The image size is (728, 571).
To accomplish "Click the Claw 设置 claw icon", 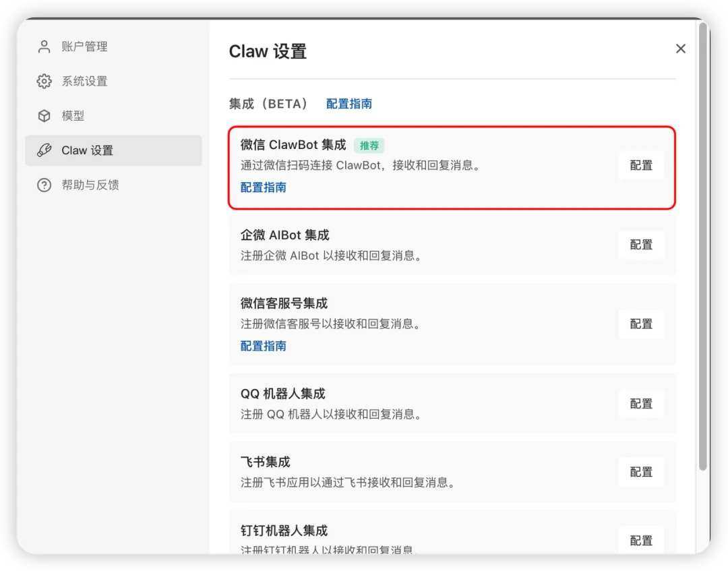I will (x=44, y=150).
